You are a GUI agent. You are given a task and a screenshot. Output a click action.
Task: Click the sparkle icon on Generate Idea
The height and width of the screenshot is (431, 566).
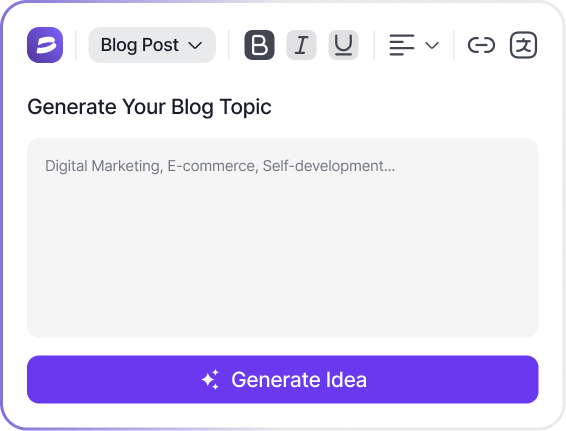(210, 379)
